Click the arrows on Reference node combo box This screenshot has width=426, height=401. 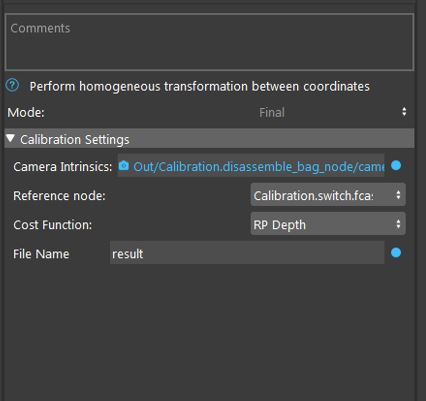[x=398, y=195]
